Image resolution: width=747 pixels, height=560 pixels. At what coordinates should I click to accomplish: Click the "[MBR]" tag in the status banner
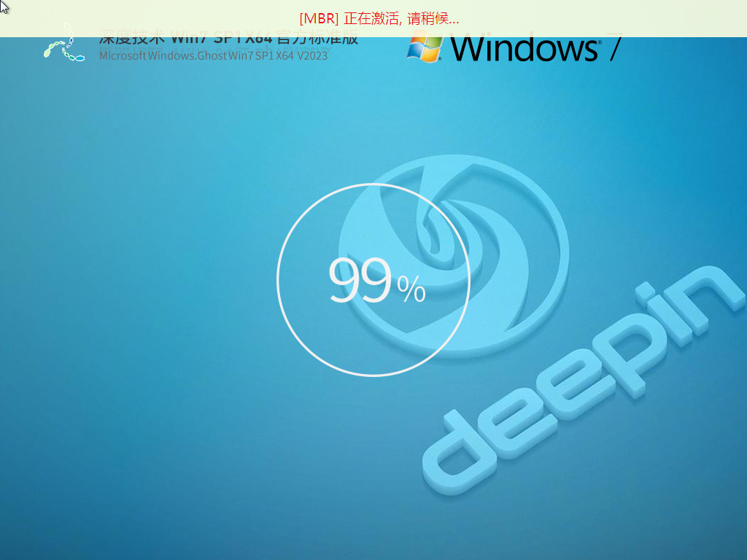[x=320, y=18]
